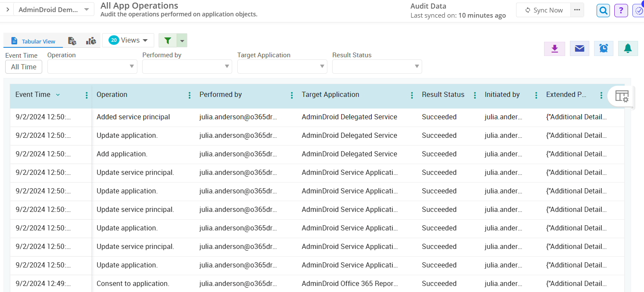This screenshot has width=644, height=292.
Task: Switch to the Tabular View tab
Action: [33, 41]
